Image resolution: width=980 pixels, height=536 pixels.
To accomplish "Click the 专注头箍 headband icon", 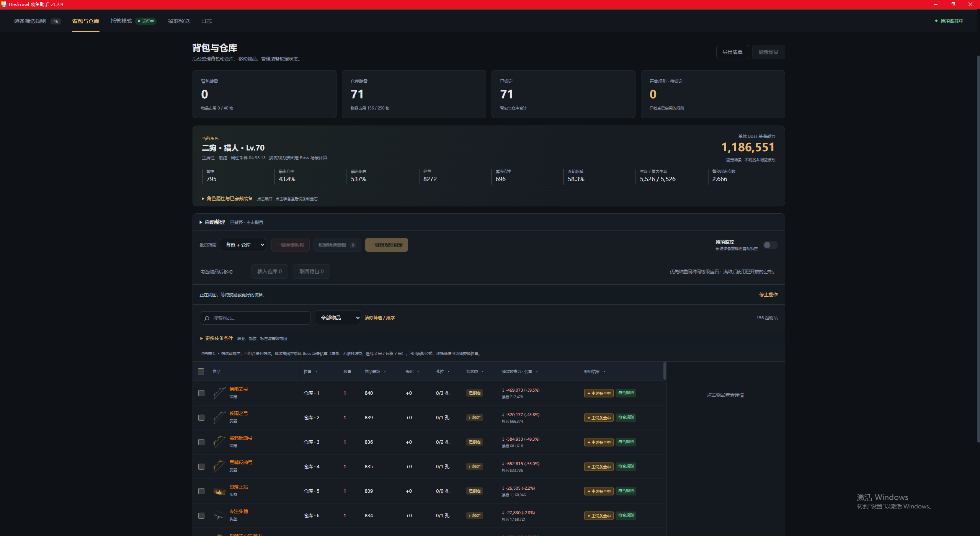I will [x=219, y=516].
